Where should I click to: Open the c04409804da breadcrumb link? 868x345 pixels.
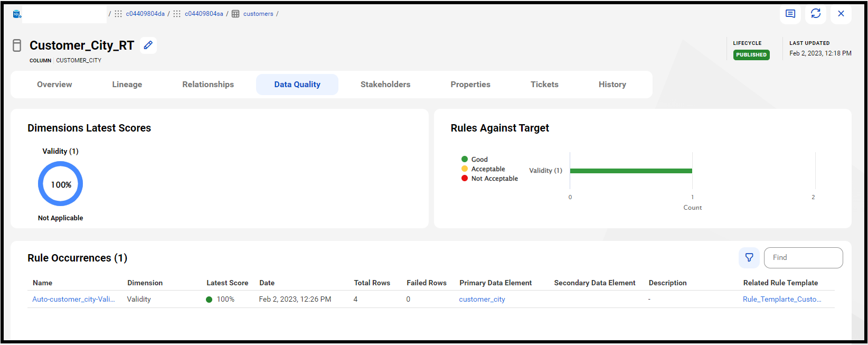pyautogui.click(x=145, y=14)
